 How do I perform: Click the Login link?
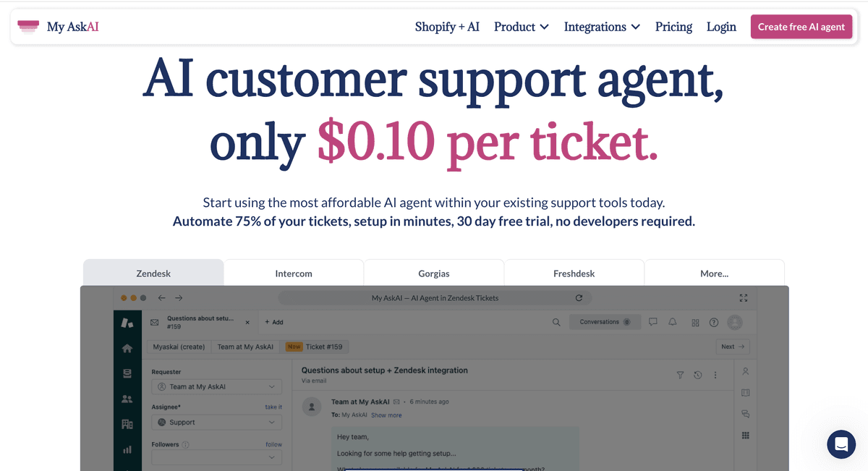721,27
